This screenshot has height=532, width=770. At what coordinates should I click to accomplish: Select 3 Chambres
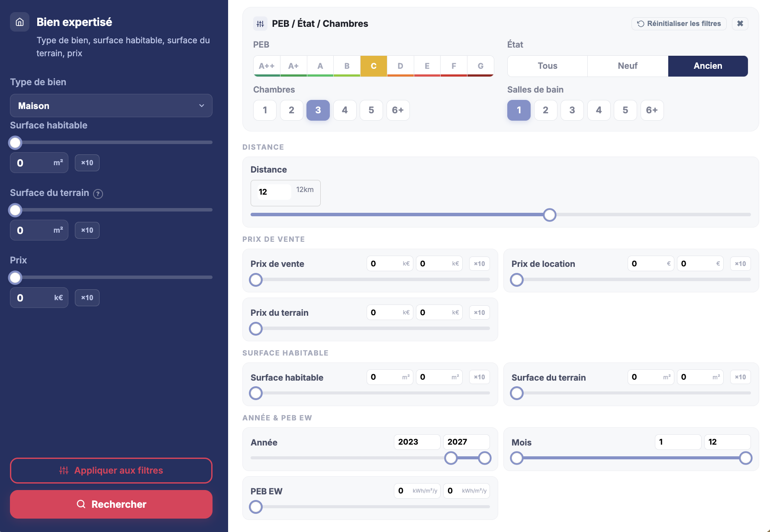(318, 110)
